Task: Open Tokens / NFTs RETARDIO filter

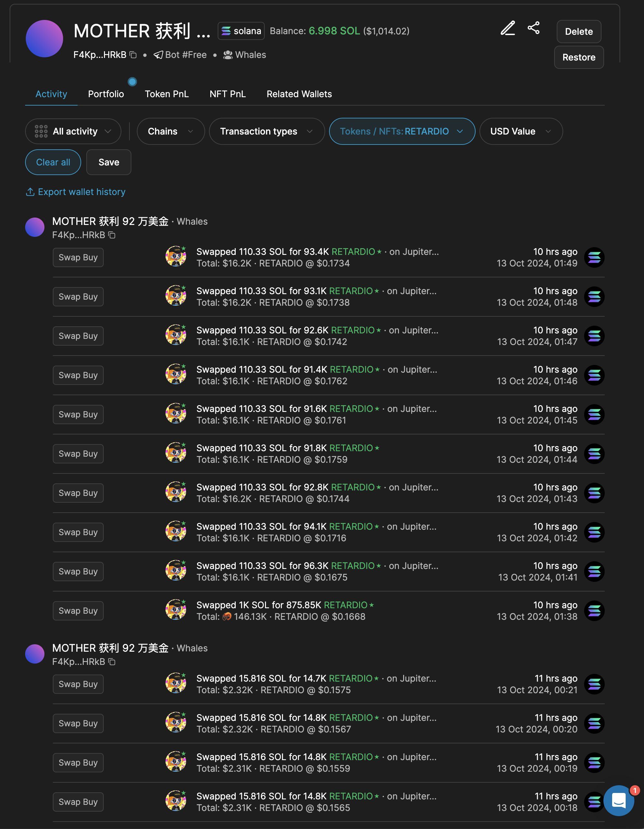Action: (402, 131)
